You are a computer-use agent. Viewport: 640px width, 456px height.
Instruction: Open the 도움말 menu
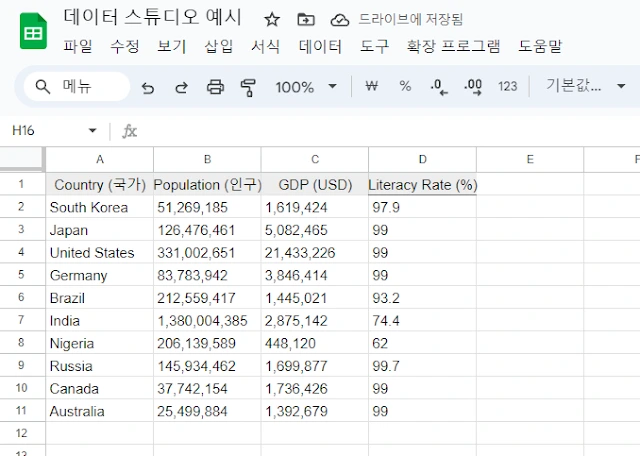(540, 46)
